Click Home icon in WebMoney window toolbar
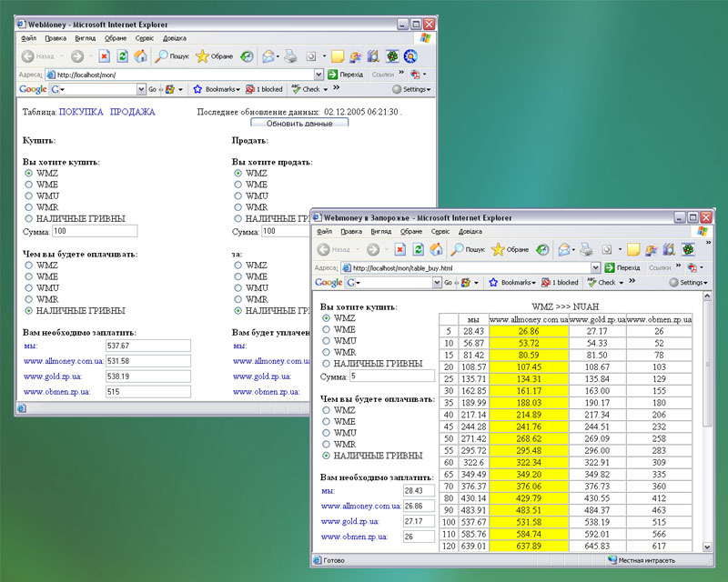 (140, 56)
